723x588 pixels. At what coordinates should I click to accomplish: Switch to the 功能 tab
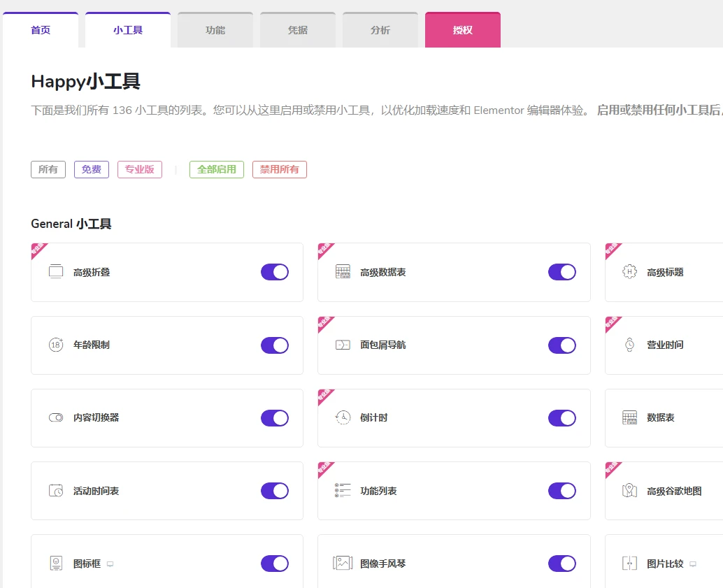click(215, 29)
